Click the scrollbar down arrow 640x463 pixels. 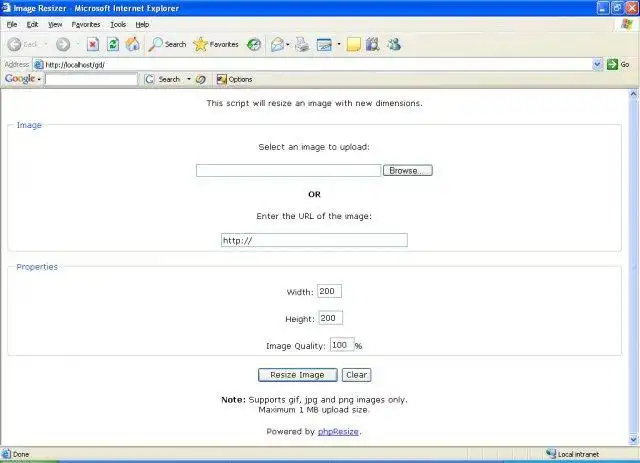(633, 440)
